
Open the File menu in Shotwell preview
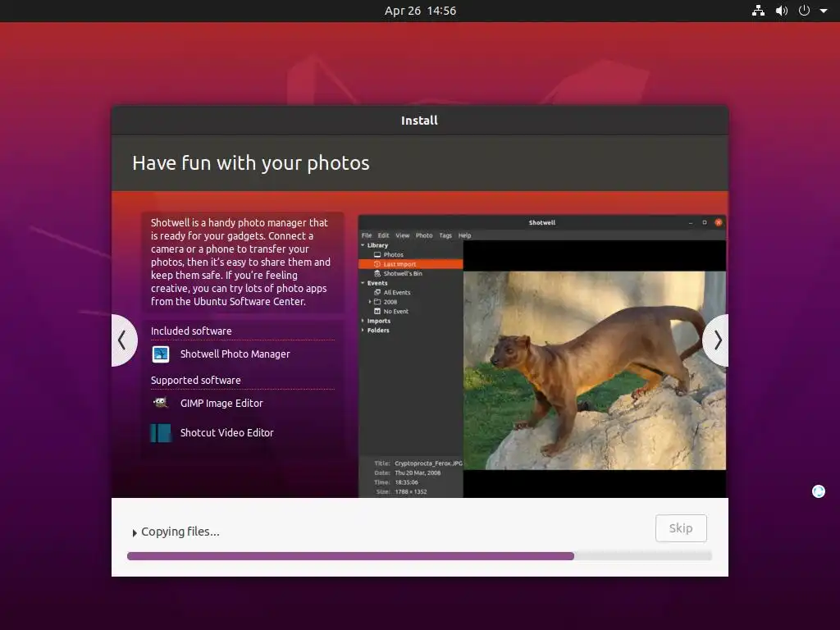pyautogui.click(x=367, y=235)
